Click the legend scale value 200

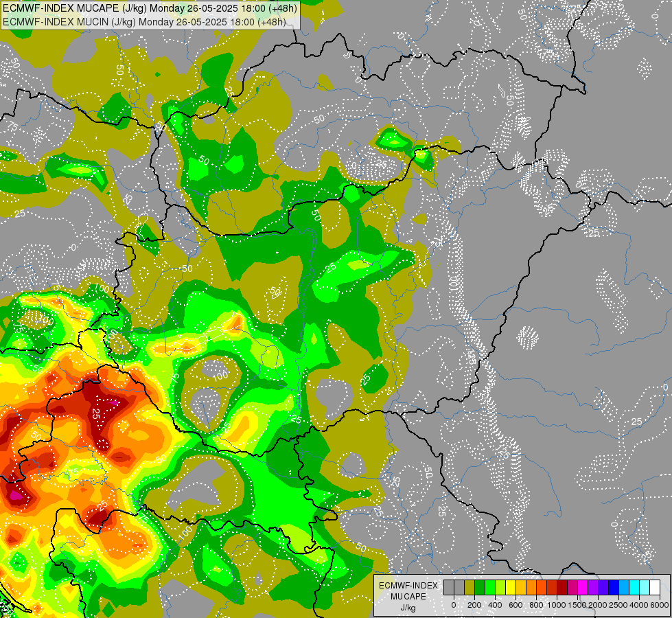click(x=474, y=605)
